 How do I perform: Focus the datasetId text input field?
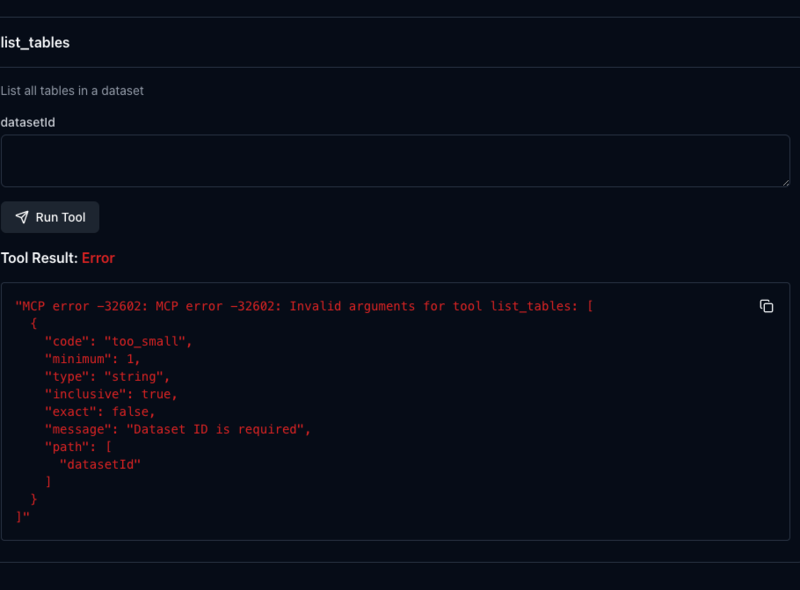coord(395,161)
